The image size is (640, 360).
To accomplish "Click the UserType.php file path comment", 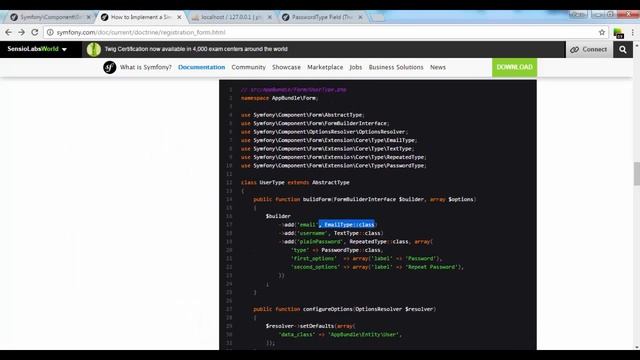I will [293, 89].
